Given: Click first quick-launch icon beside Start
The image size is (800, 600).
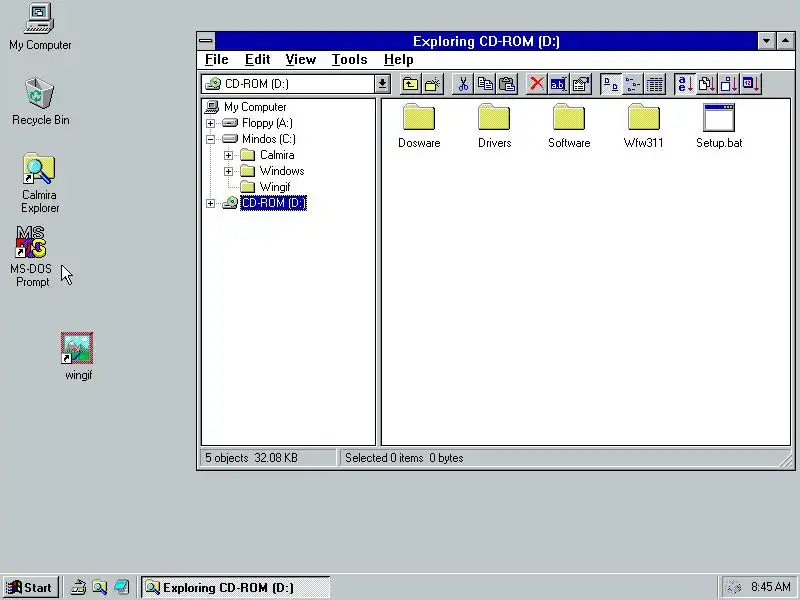Looking at the screenshot, I should pos(78,588).
